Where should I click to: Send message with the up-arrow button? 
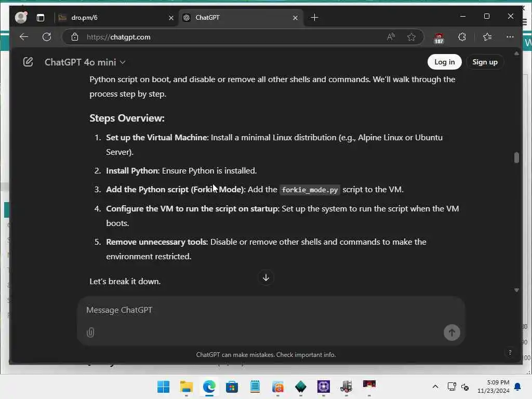click(x=451, y=332)
